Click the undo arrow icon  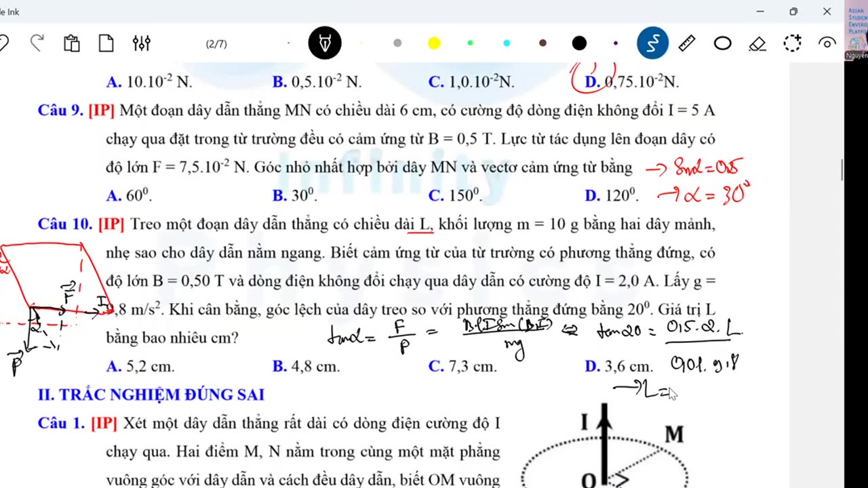click(3, 43)
